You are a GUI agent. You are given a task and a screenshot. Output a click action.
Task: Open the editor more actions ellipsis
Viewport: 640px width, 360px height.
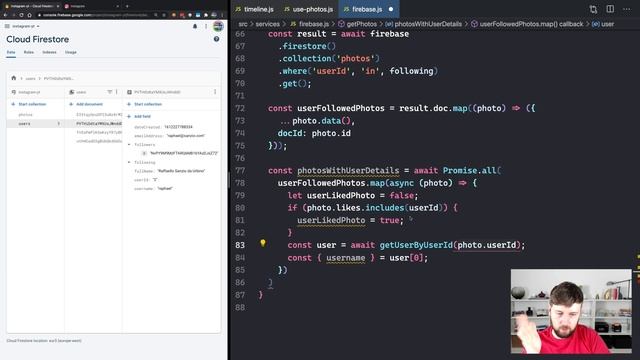pos(627,9)
